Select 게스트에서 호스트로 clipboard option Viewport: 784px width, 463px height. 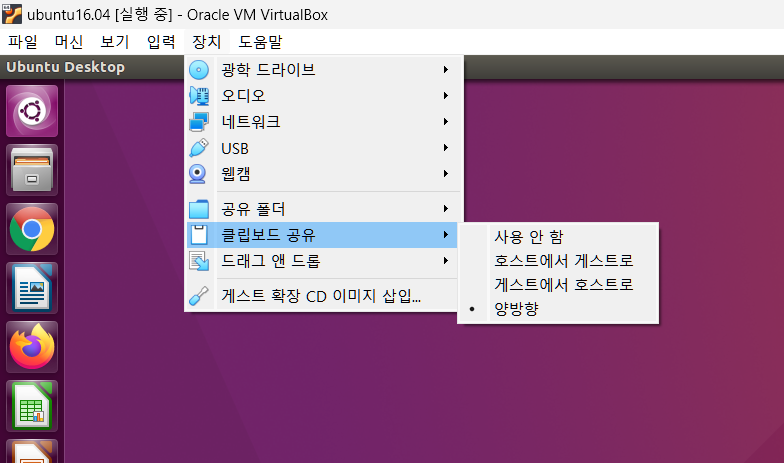tap(558, 284)
